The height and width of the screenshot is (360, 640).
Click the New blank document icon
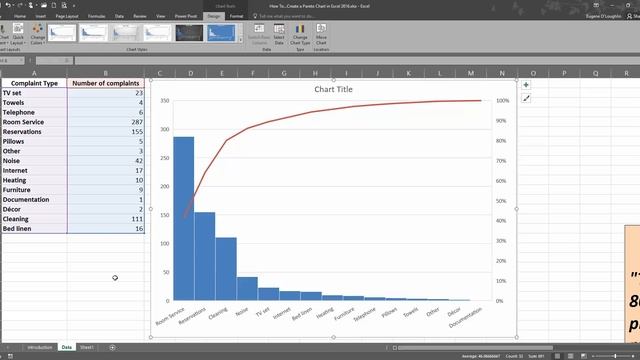(x=53, y=5)
